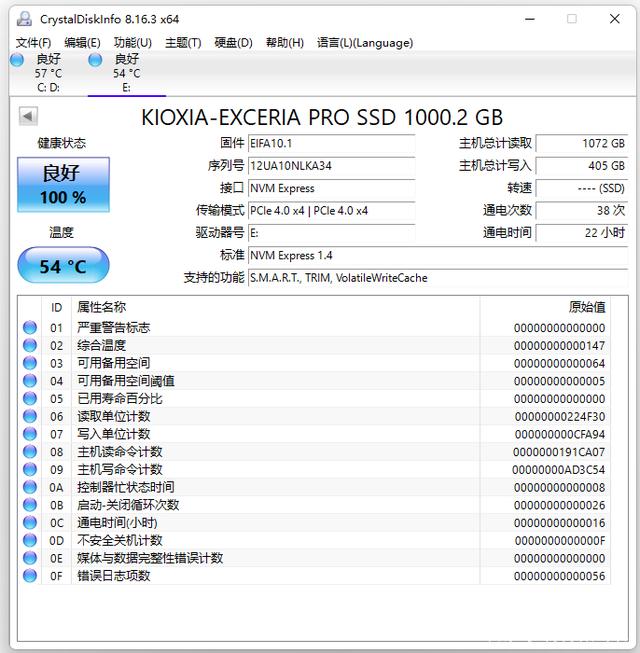Select the 可用备用空间 attribute name
640x653 pixels.
[113, 363]
